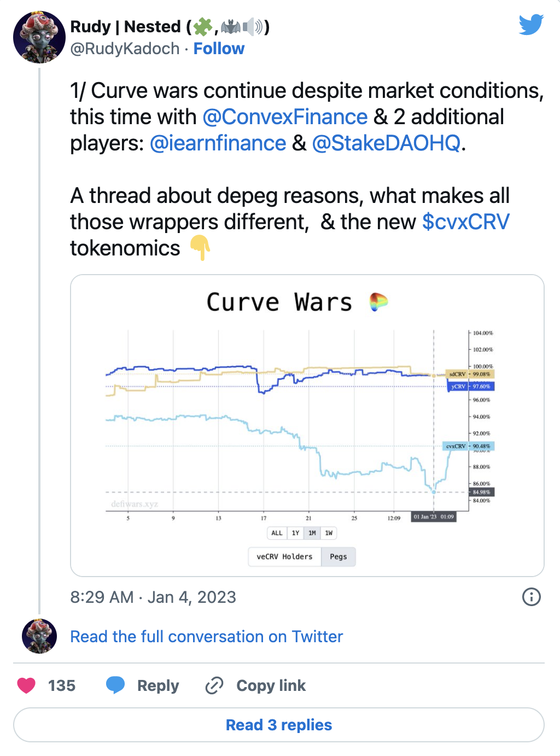The height and width of the screenshot is (756, 560).
Task: Select the ALL time range
Action: click(277, 533)
